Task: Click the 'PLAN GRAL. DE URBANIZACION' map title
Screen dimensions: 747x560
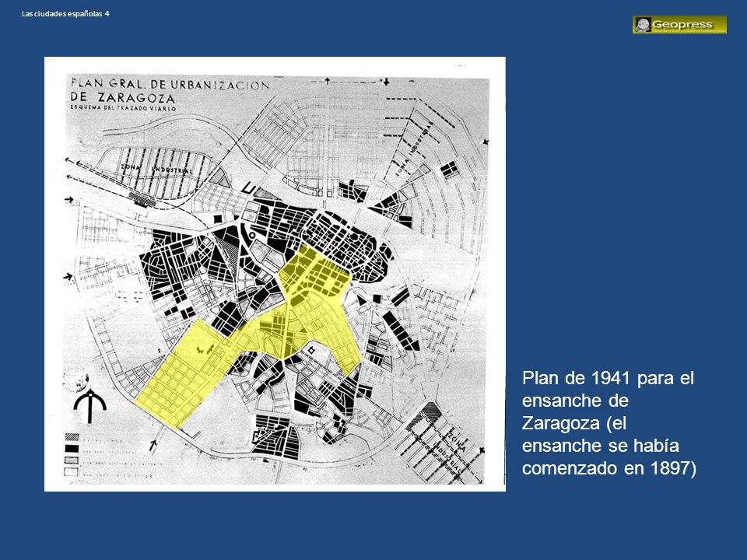Action: [x=170, y=84]
